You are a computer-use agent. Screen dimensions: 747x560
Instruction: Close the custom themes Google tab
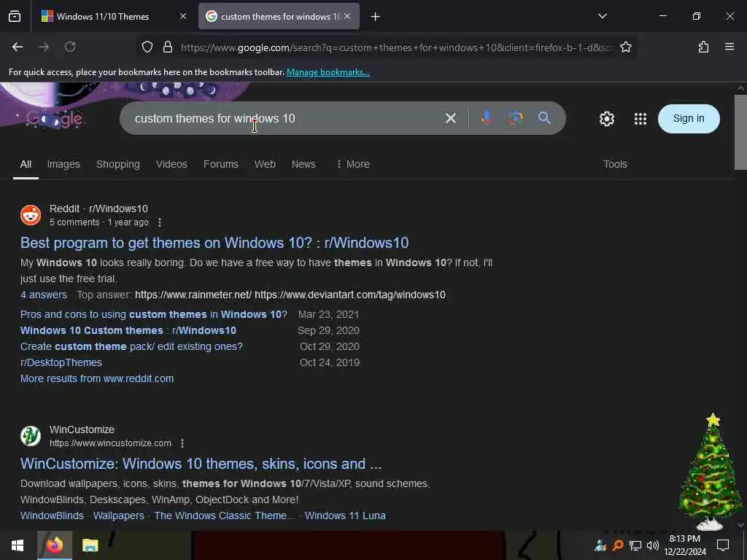tap(347, 16)
